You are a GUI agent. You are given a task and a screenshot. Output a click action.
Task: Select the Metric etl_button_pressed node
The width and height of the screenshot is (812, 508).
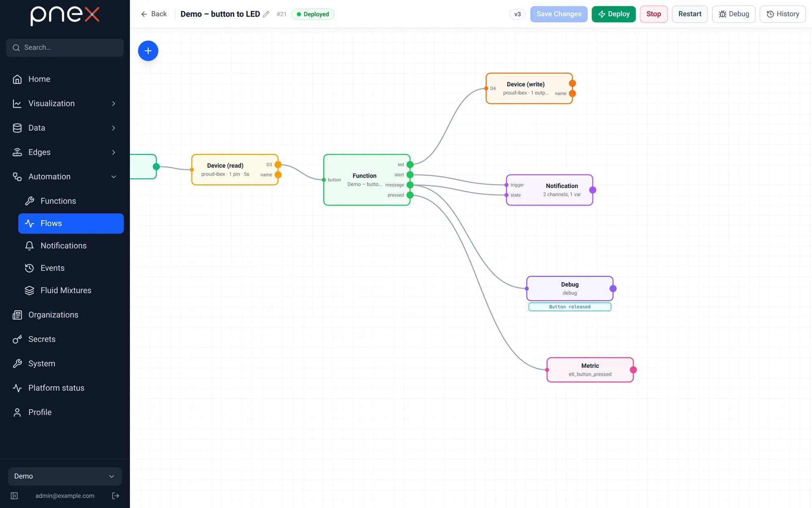point(590,370)
